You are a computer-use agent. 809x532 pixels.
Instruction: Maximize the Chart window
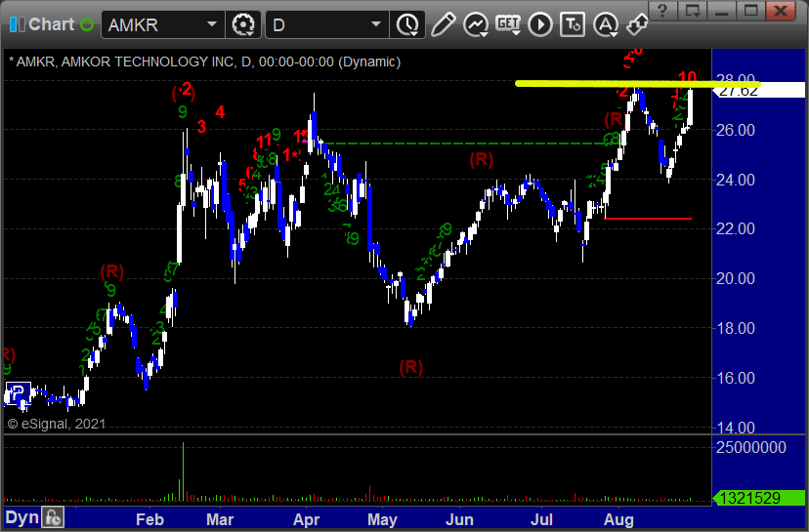tap(750, 11)
